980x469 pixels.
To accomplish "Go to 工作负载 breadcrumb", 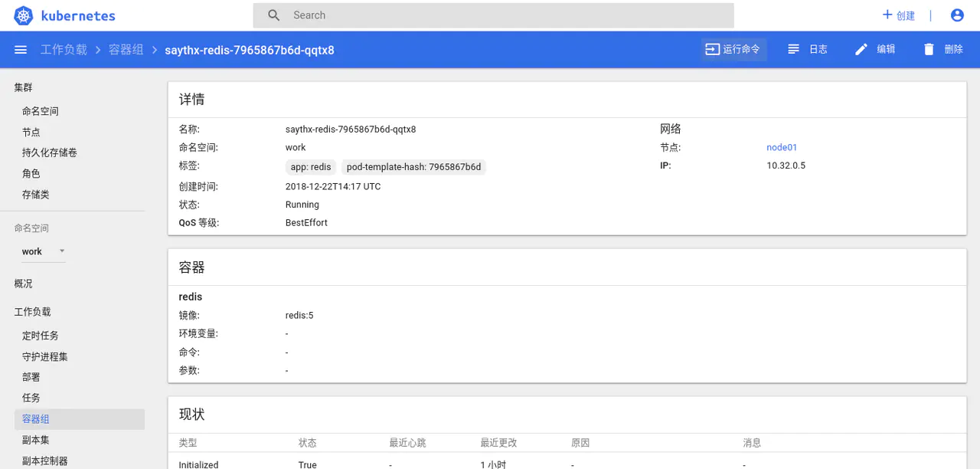I will [x=64, y=50].
